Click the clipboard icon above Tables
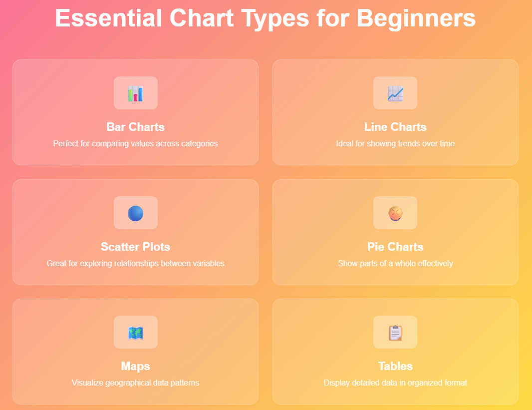This screenshot has width=532, height=410. (395, 333)
